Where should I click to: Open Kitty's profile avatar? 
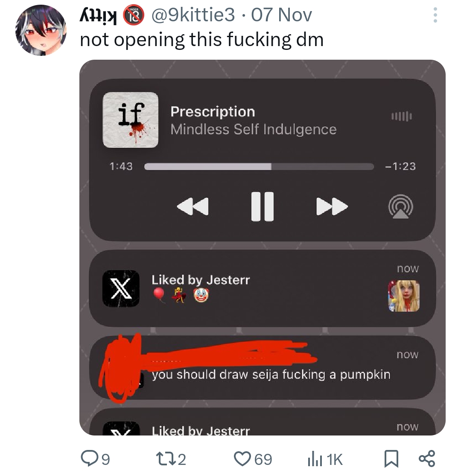41,30
